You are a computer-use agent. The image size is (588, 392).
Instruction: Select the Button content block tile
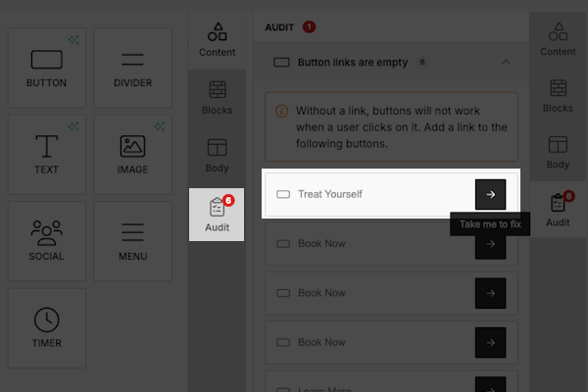47,67
